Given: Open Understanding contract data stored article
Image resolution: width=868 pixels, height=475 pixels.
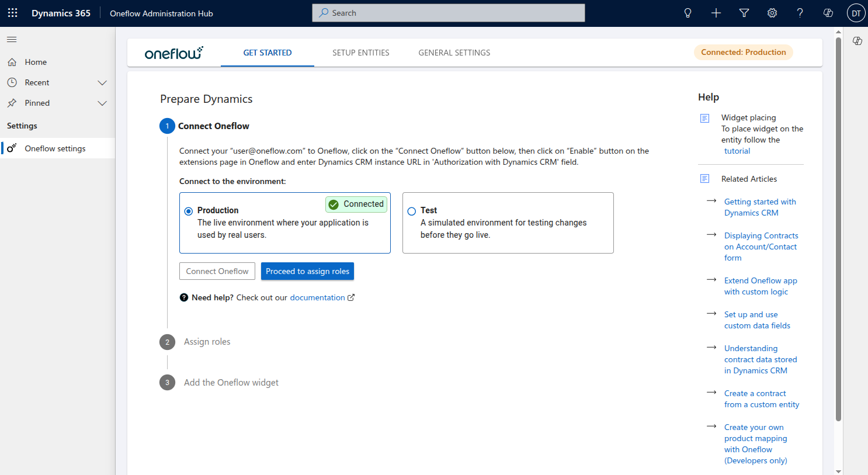Looking at the screenshot, I should [761, 359].
